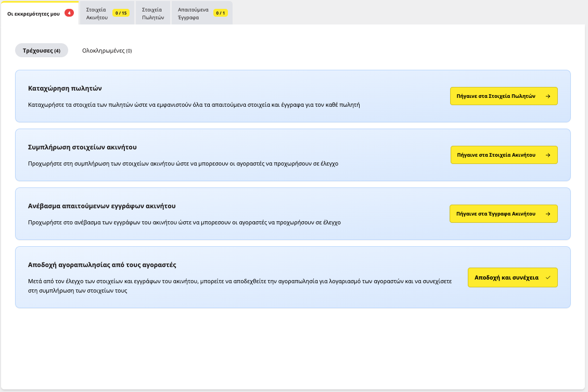Switch to the 'Στοιχεία Πωλητών' tab

[x=153, y=13]
